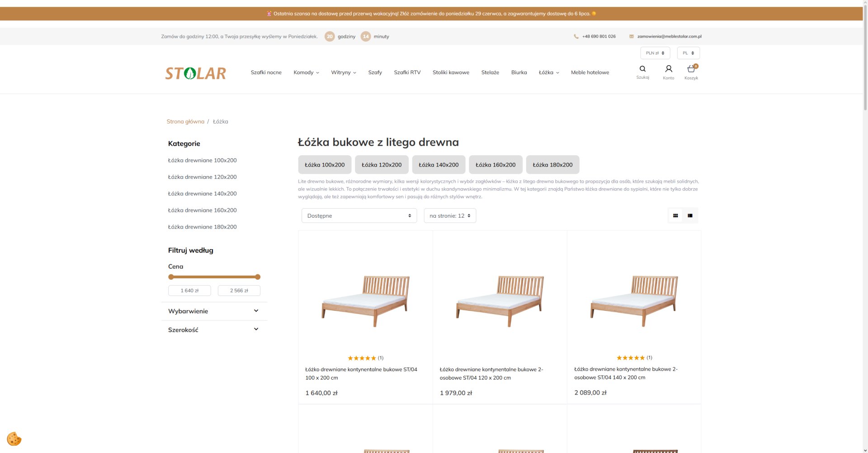Click the Łóżka 180x200 button
Image resolution: width=868 pixels, height=453 pixels.
coord(552,165)
